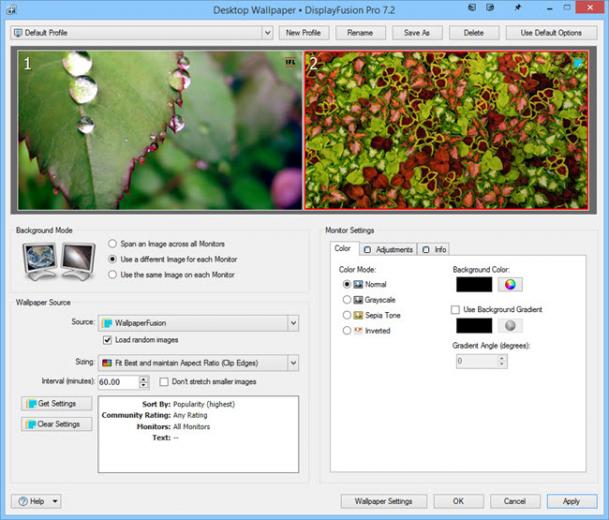
Task: Switch to the Adjustments tab
Action: point(388,249)
